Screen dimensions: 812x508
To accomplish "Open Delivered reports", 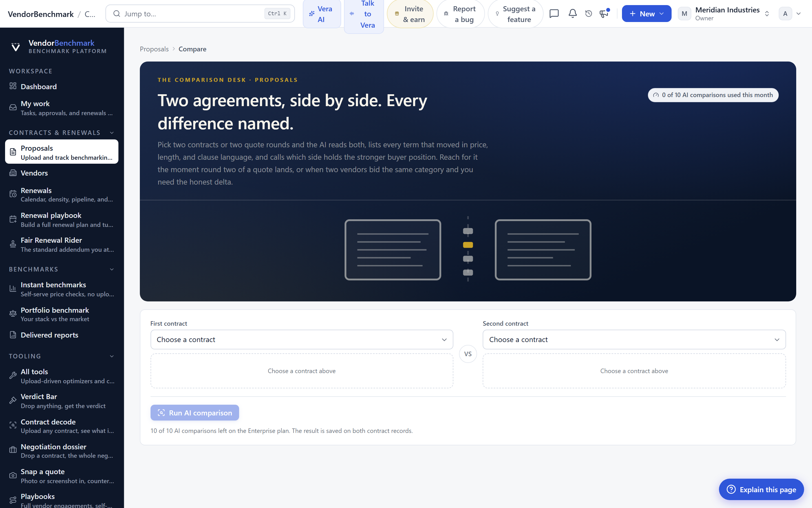I will [x=62, y=335].
